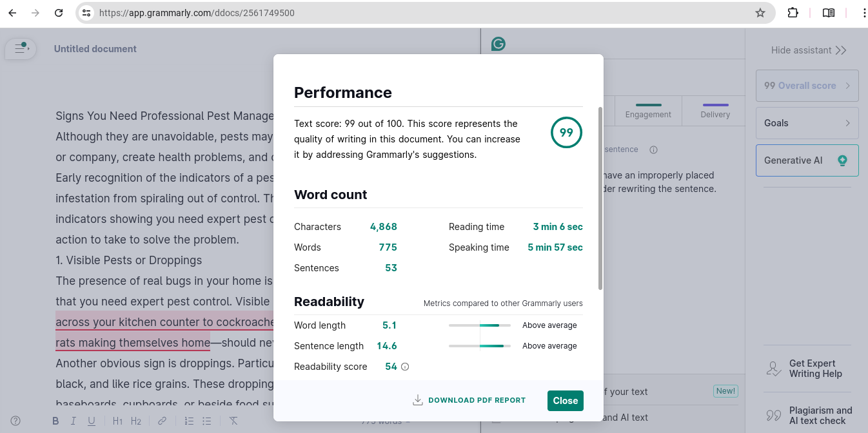Click the 99 score circle in dialog
Screen dimensions: 868x433
pos(566,133)
